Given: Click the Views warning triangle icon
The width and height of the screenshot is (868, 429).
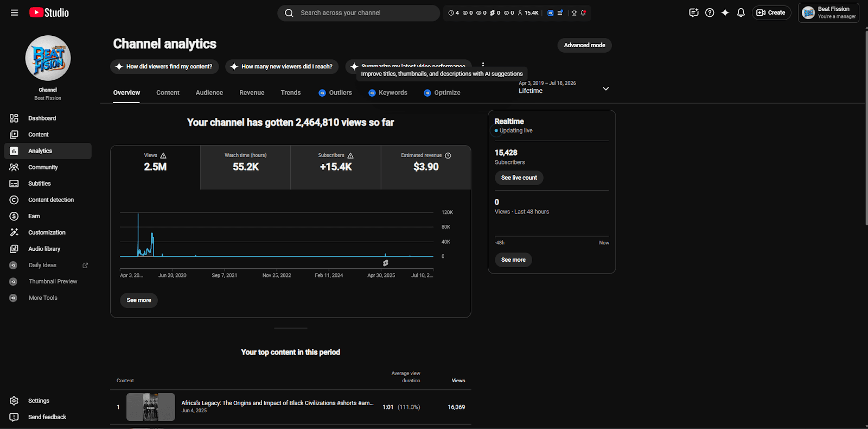Looking at the screenshot, I should pyautogui.click(x=163, y=155).
